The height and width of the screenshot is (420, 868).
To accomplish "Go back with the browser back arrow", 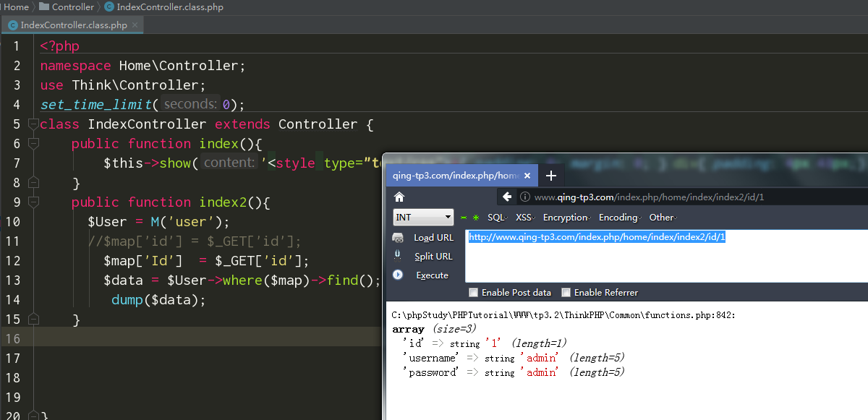I will [x=507, y=197].
